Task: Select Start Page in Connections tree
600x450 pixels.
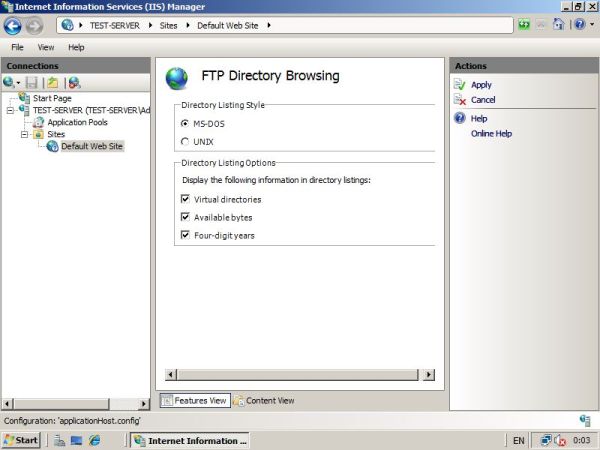Action: point(52,98)
